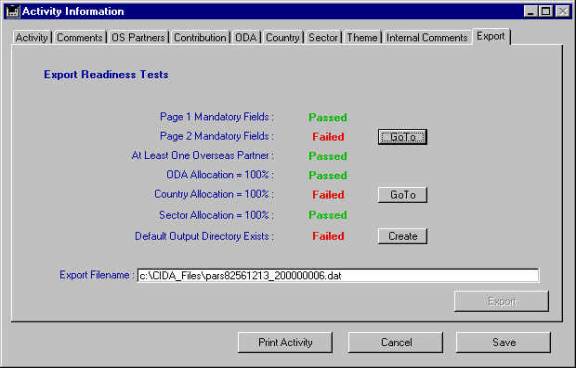View the Internal Comments tab
The height and width of the screenshot is (368, 576).
427,37
